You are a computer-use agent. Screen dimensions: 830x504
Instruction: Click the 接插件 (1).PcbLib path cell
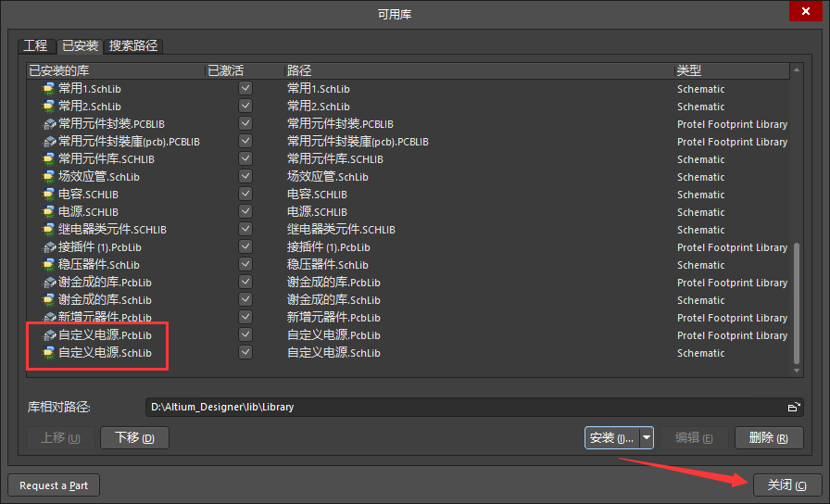coord(329,247)
